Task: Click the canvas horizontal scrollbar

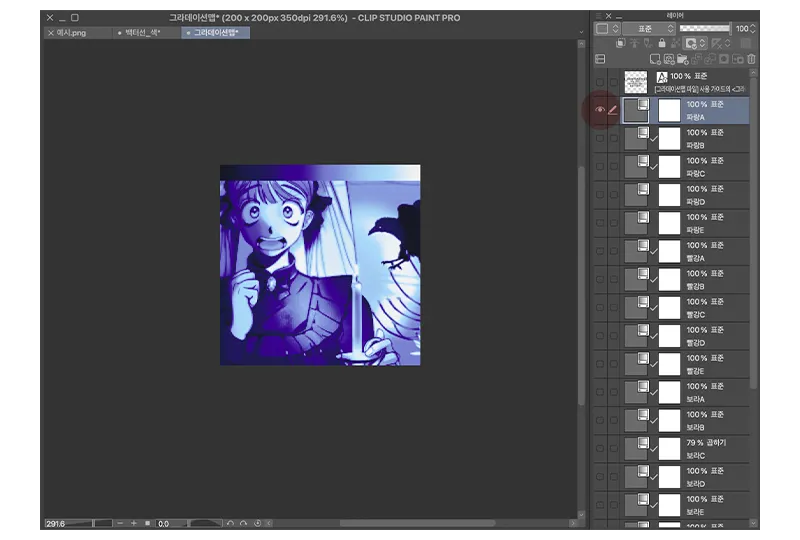Action: click(x=417, y=523)
